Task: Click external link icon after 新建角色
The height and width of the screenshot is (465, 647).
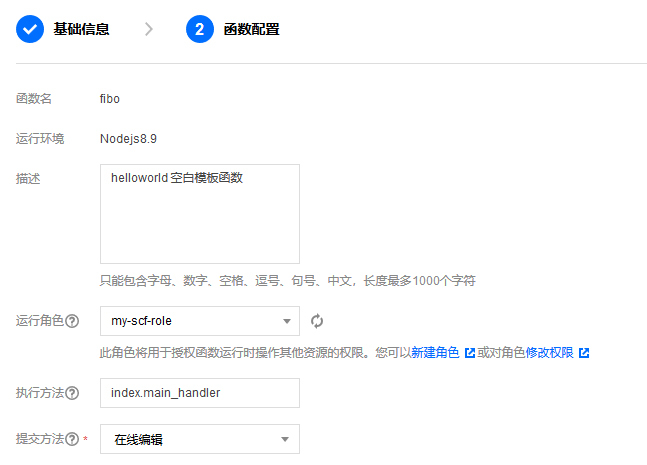Action: [469, 353]
